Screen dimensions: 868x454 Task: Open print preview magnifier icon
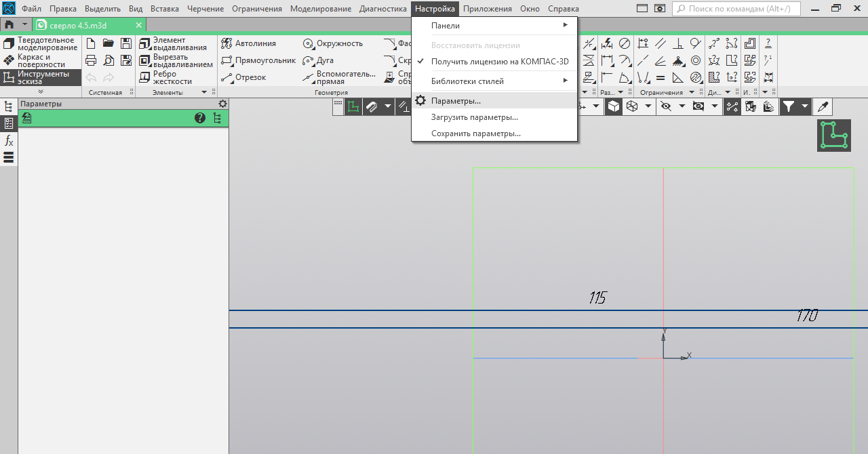(108, 60)
